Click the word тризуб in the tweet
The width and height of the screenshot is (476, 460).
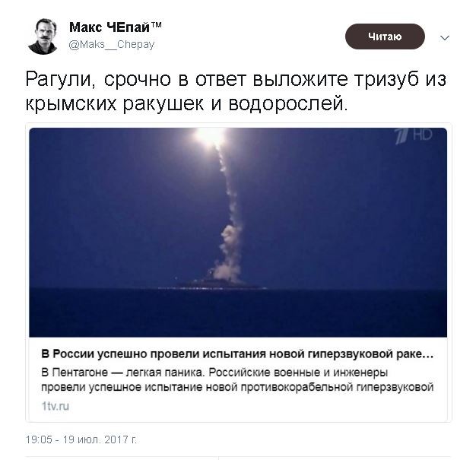(x=387, y=79)
